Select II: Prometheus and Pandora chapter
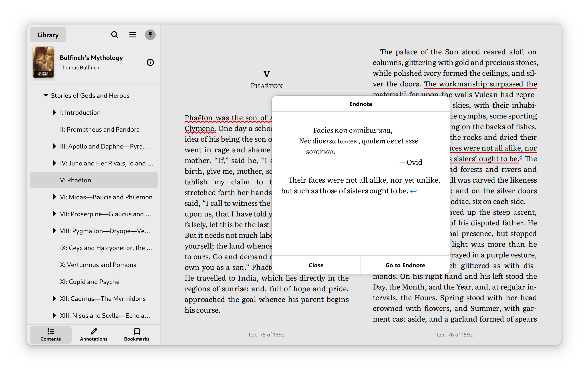The image size is (588, 375). point(100,129)
